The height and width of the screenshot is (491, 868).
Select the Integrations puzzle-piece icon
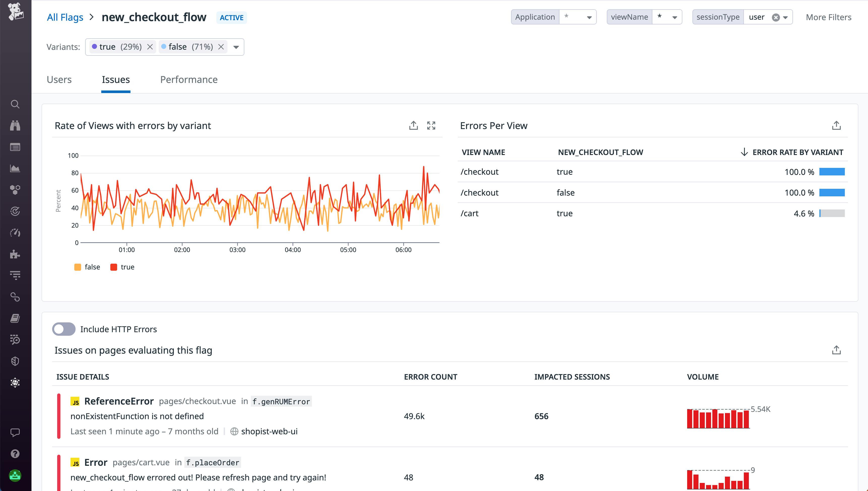(15, 255)
